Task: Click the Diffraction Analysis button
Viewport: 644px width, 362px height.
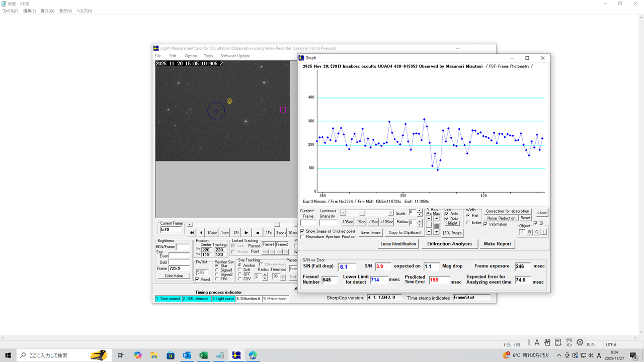Action: pos(449,244)
